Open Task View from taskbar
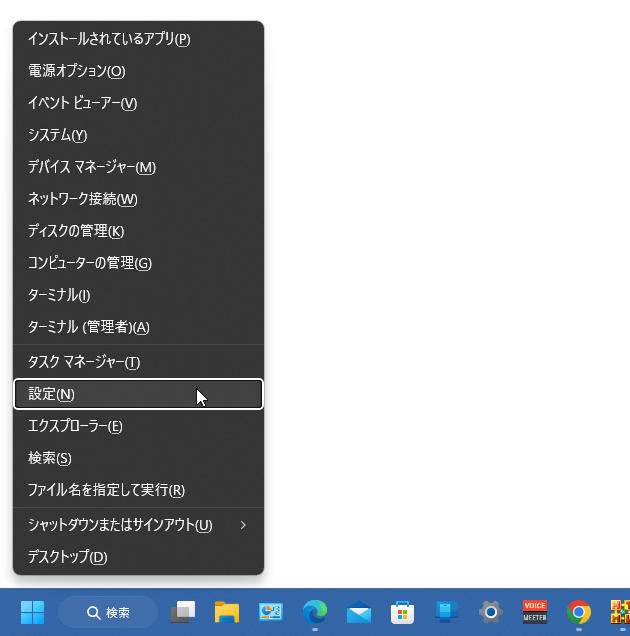 (x=183, y=612)
